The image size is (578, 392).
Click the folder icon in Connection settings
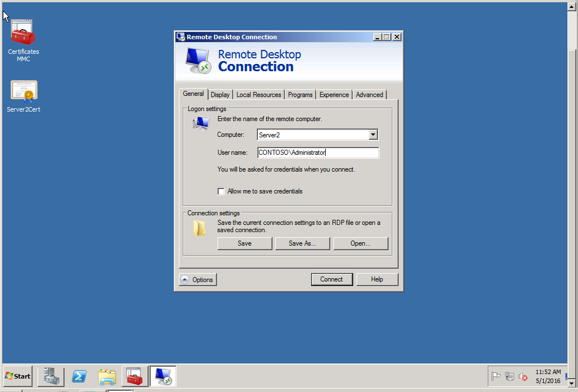point(200,228)
